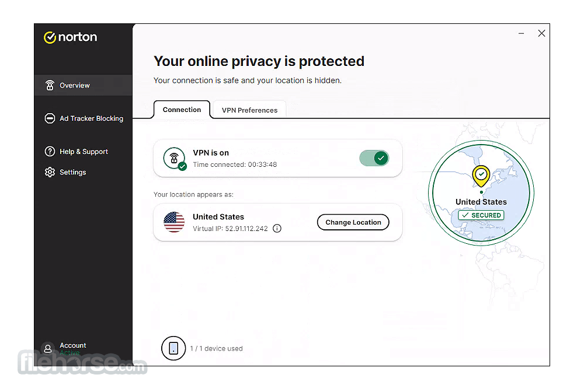Close the Norton window
The image size is (584, 392).
click(x=541, y=33)
